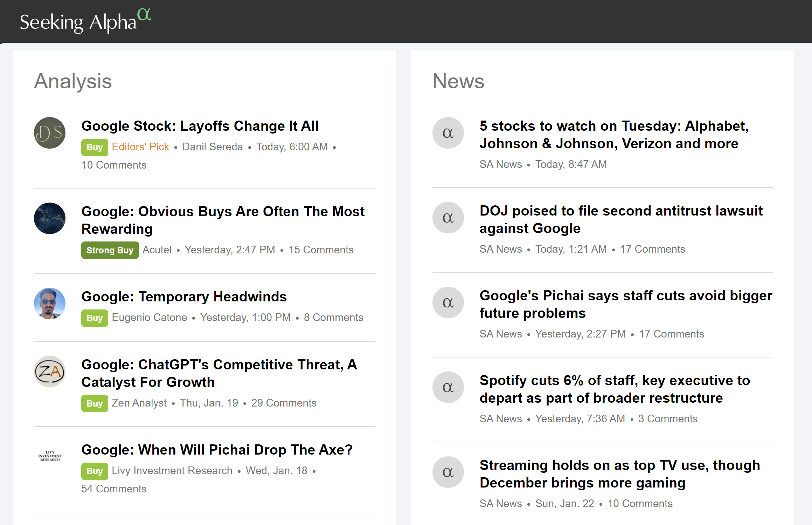
Task: Open Eugenio Catone's profile photo
Action: point(50,304)
